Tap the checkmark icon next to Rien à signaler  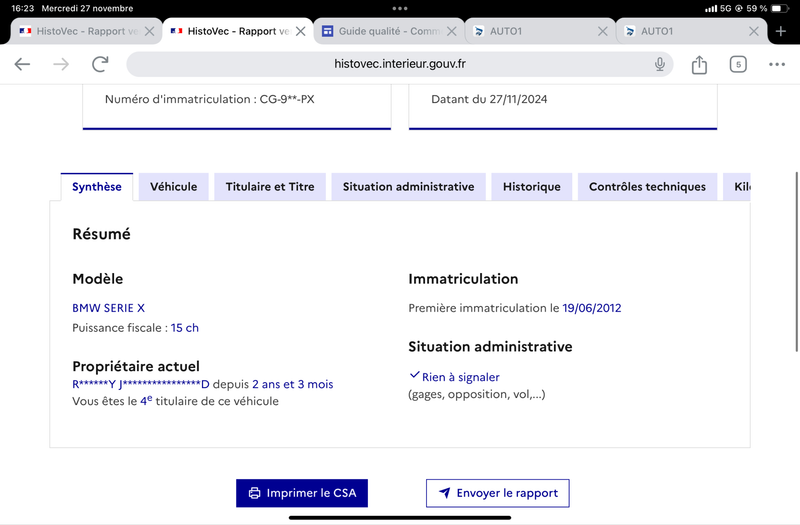click(x=414, y=375)
